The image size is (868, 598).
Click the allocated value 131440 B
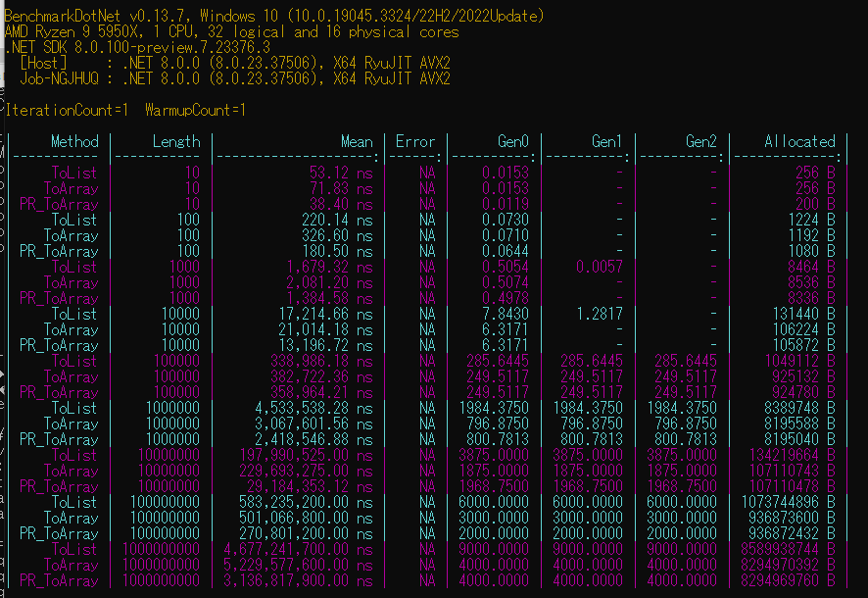point(804,315)
